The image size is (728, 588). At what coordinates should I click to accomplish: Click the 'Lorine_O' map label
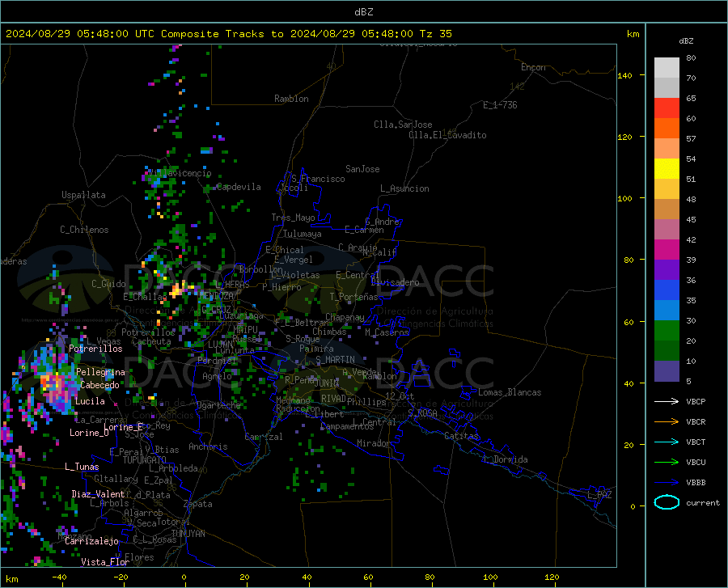coord(89,433)
